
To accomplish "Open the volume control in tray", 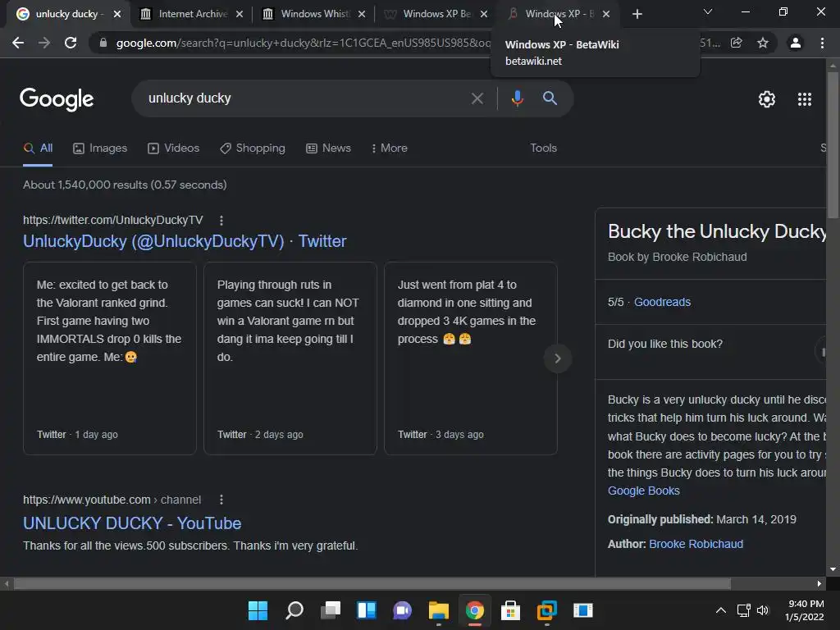I will point(763,610).
